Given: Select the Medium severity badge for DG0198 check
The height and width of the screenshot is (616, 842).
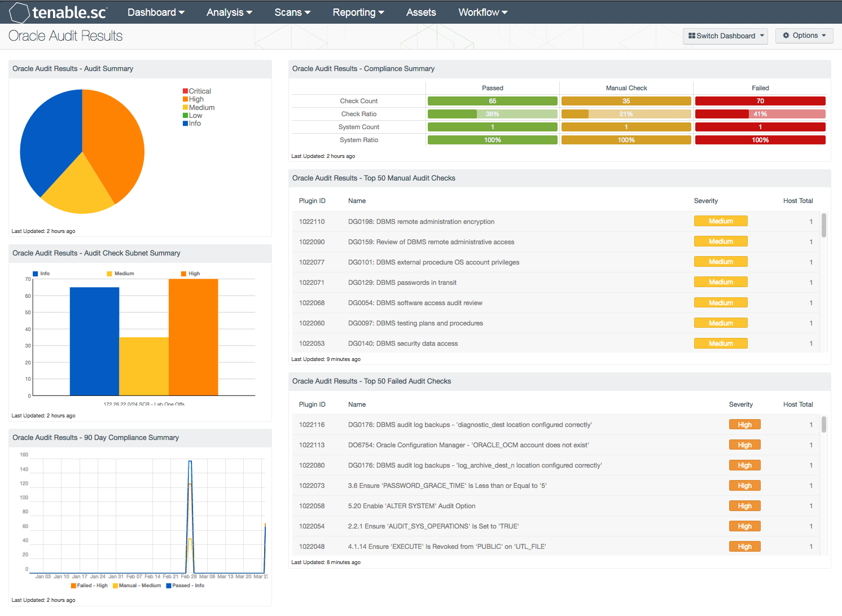Looking at the screenshot, I should (721, 221).
